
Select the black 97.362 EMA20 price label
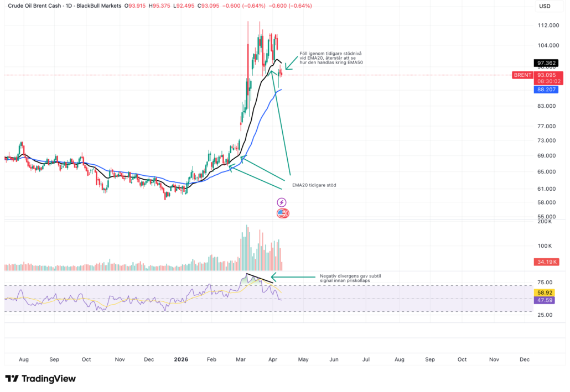point(547,63)
